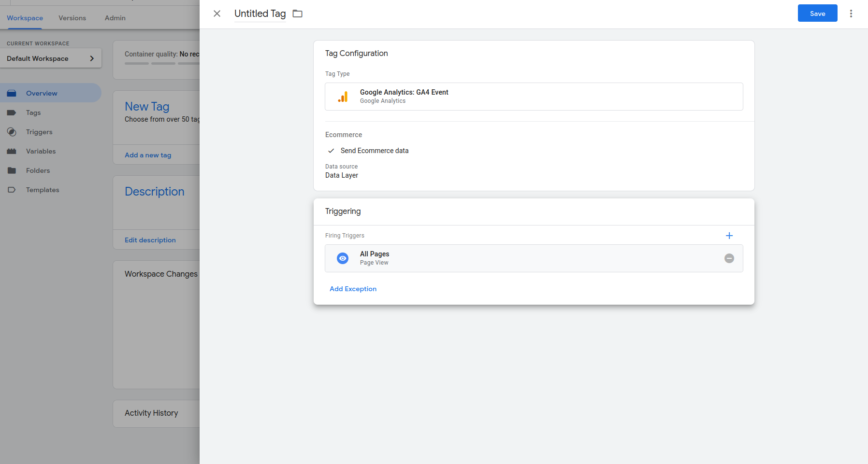Click the All Pages trigger eye icon

pos(343,258)
